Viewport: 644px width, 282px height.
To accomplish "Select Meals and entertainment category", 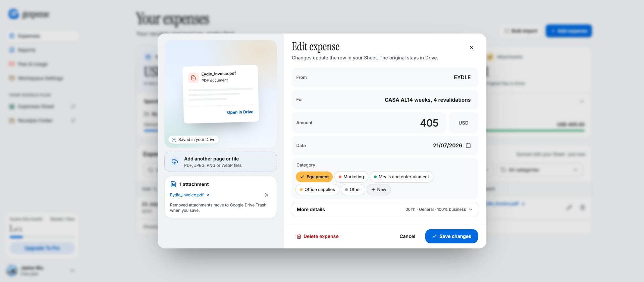I will (x=401, y=177).
